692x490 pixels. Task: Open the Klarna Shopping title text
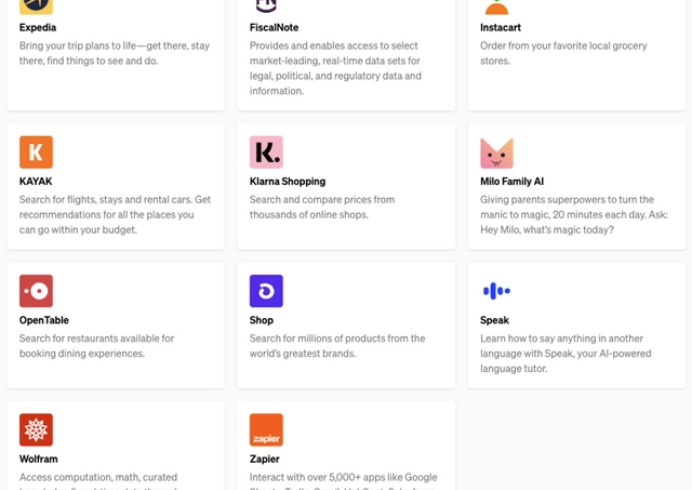point(287,181)
